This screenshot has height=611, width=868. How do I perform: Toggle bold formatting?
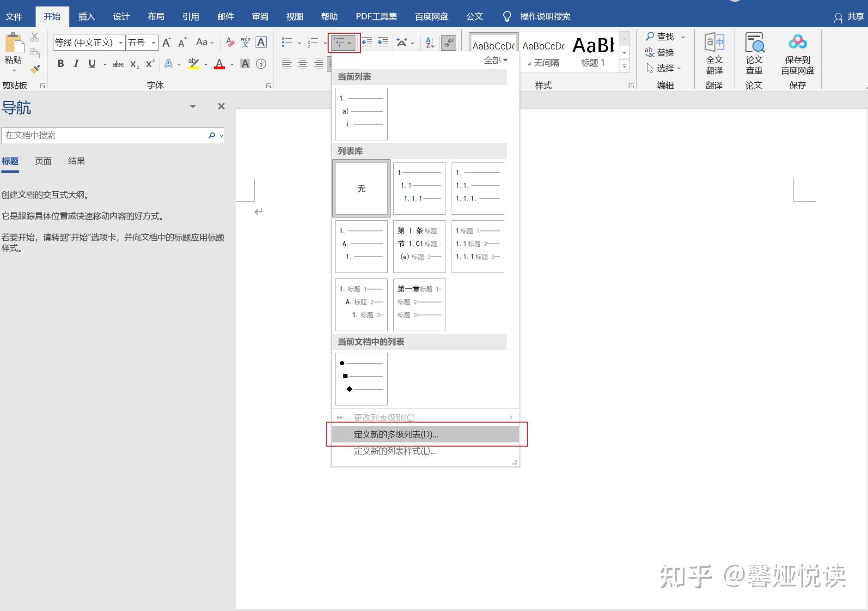[61, 64]
